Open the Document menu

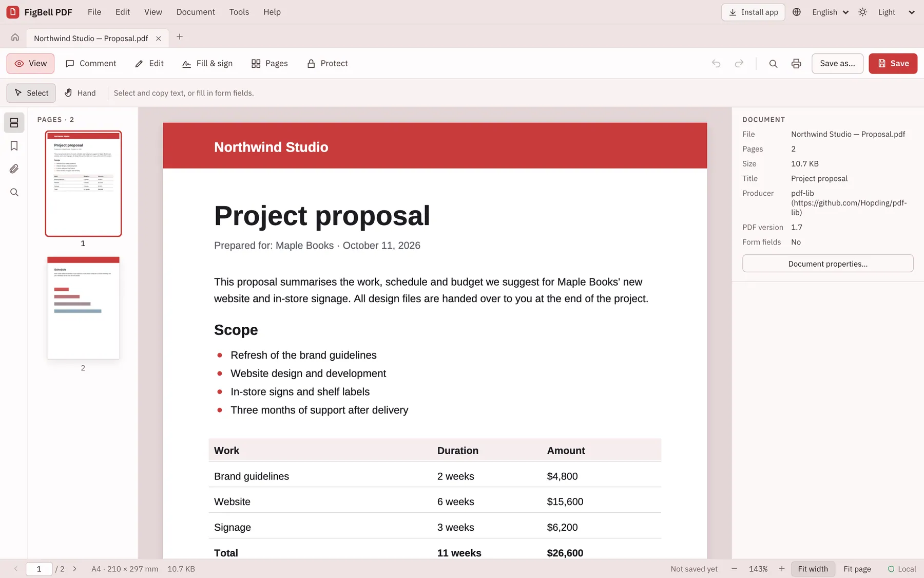click(x=196, y=12)
